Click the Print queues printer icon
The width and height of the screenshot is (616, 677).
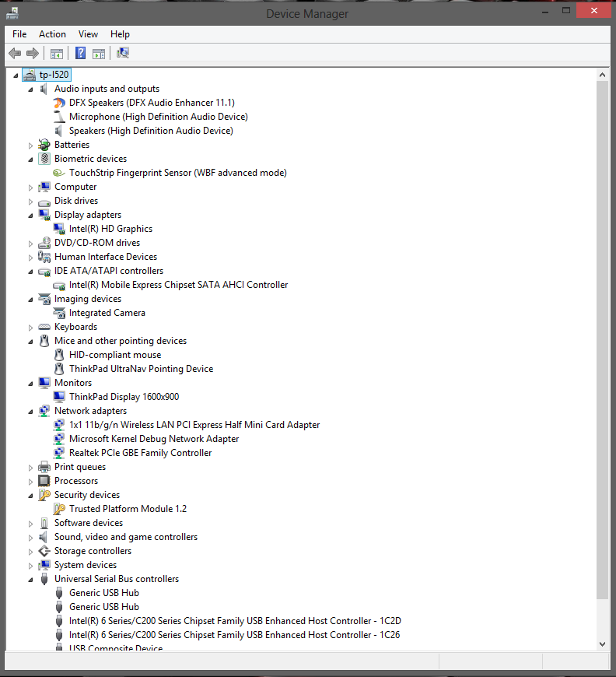point(44,467)
